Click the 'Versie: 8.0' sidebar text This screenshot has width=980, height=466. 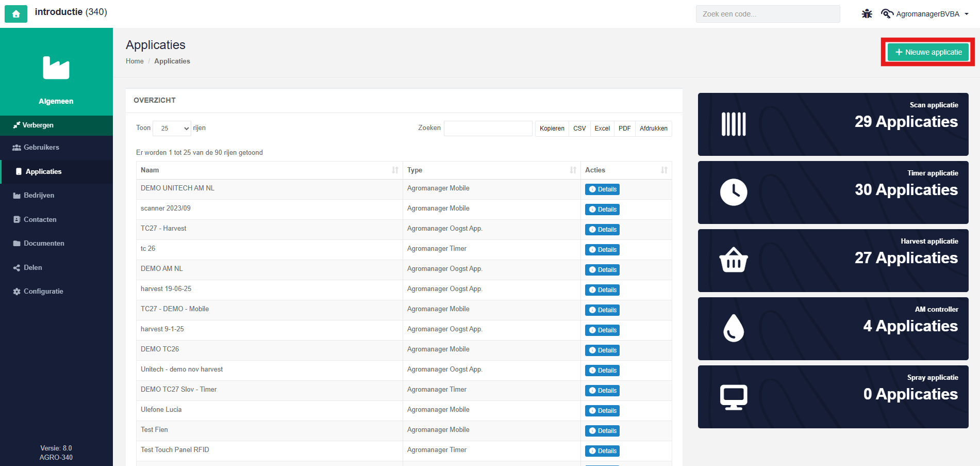56,448
